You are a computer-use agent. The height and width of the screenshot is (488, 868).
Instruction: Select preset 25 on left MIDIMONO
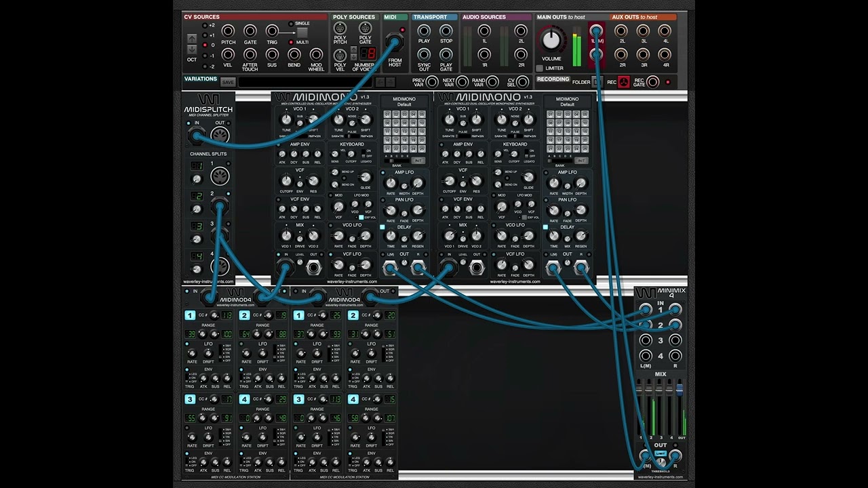pos(422,148)
